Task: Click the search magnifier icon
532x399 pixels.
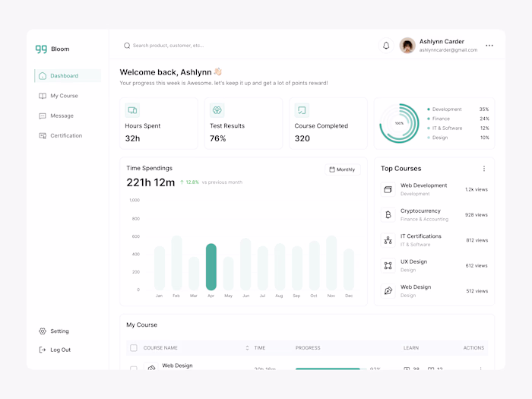Action: click(127, 46)
